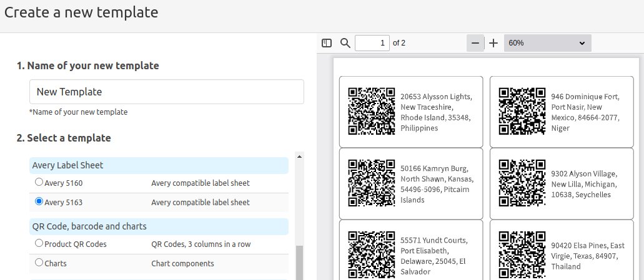Image resolution: width=644 pixels, height=280 pixels.
Task: Click the template list scroll-up arrow
Action: [x=299, y=157]
